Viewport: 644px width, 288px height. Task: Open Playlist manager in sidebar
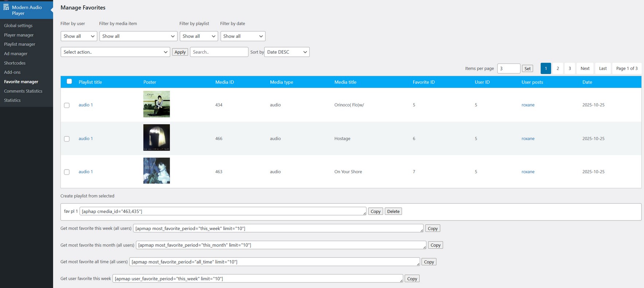coord(20,44)
